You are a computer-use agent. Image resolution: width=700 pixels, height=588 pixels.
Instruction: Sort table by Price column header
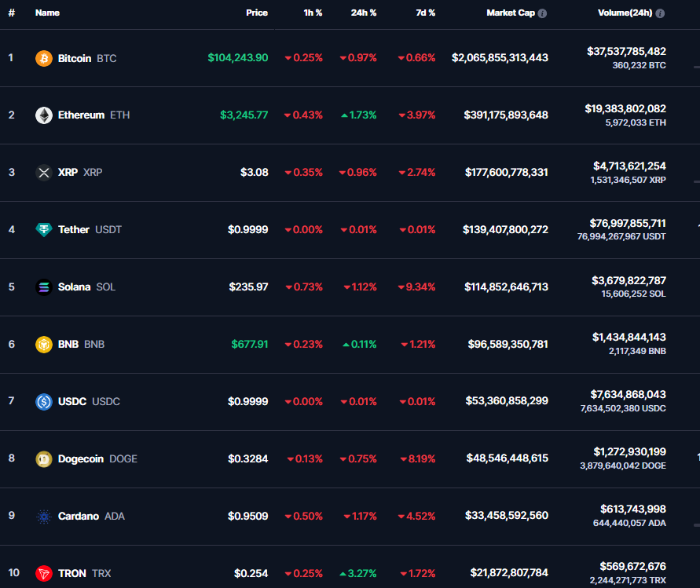point(256,13)
